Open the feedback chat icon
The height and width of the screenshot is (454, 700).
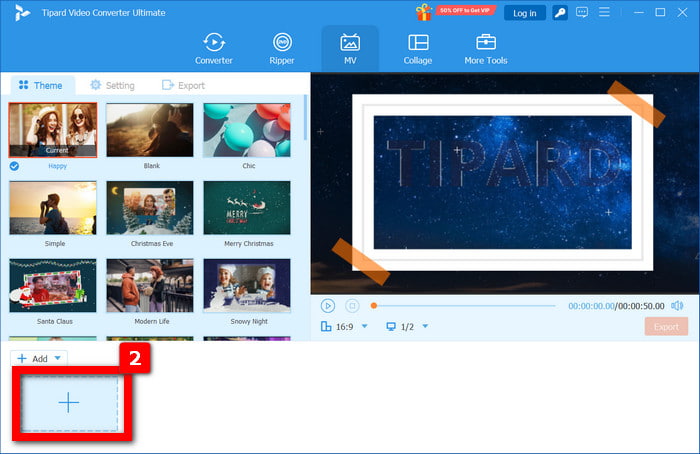pos(582,12)
